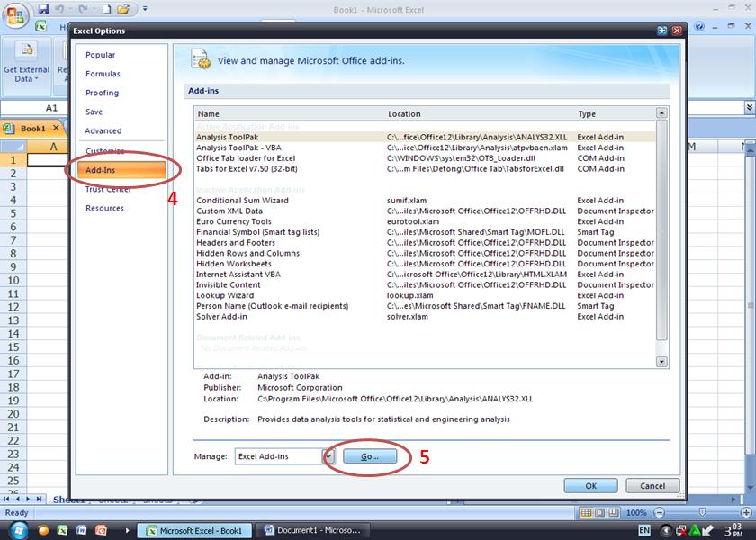The height and width of the screenshot is (540, 756).
Task: Open the Customize Quick Access Toolbar arrow
Action: [145, 9]
